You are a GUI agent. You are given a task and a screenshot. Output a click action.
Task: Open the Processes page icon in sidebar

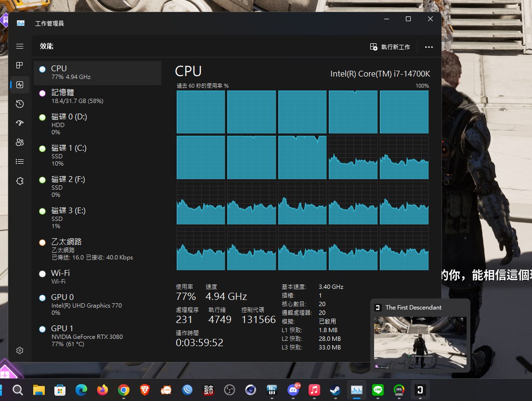click(x=20, y=65)
